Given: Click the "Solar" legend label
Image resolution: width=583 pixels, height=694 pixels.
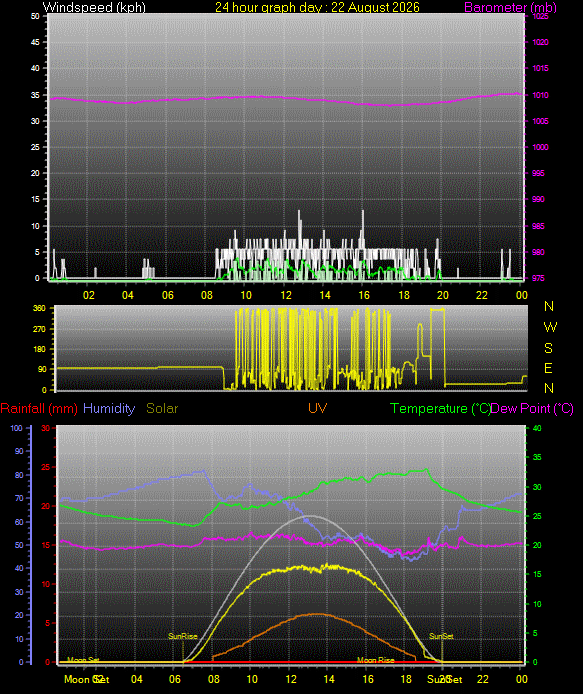Looking at the screenshot, I should click(162, 409).
